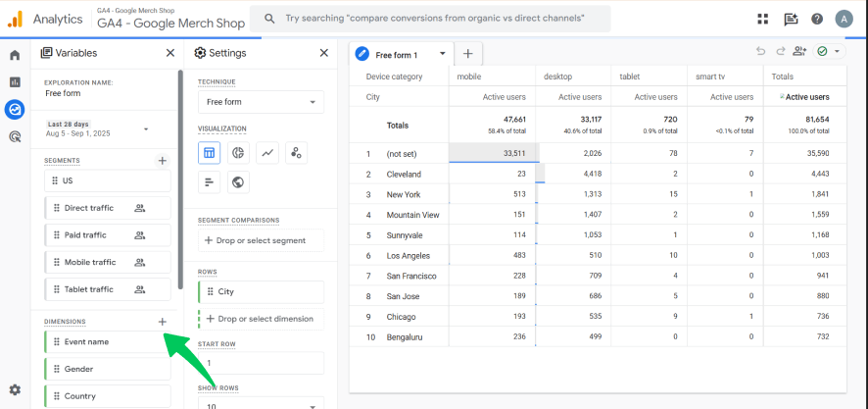Screen dimensions: 868x409
Task: Open the GA4 - Google Merch Shop property selector
Action: pyautogui.click(x=171, y=20)
